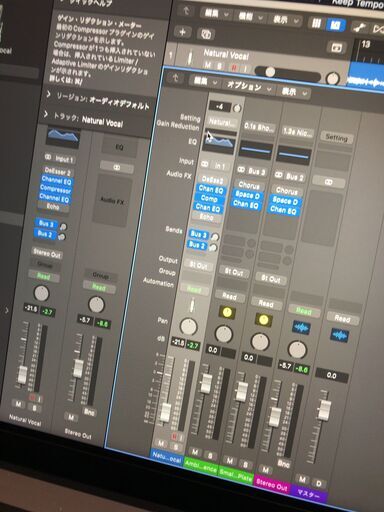This screenshot has width=384, height=512.
Task: Expand the トラック Natural Vocal disclosure triangle
Action: coord(46,115)
